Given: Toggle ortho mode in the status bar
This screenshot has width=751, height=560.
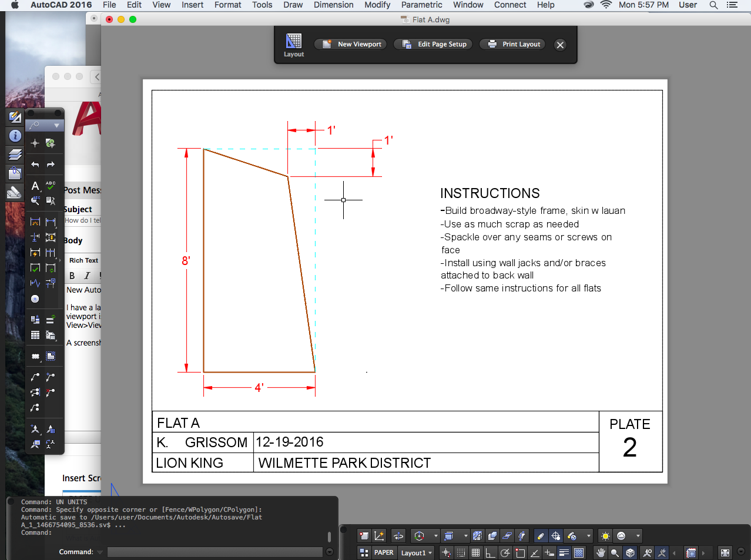Looking at the screenshot, I should point(490,553).
